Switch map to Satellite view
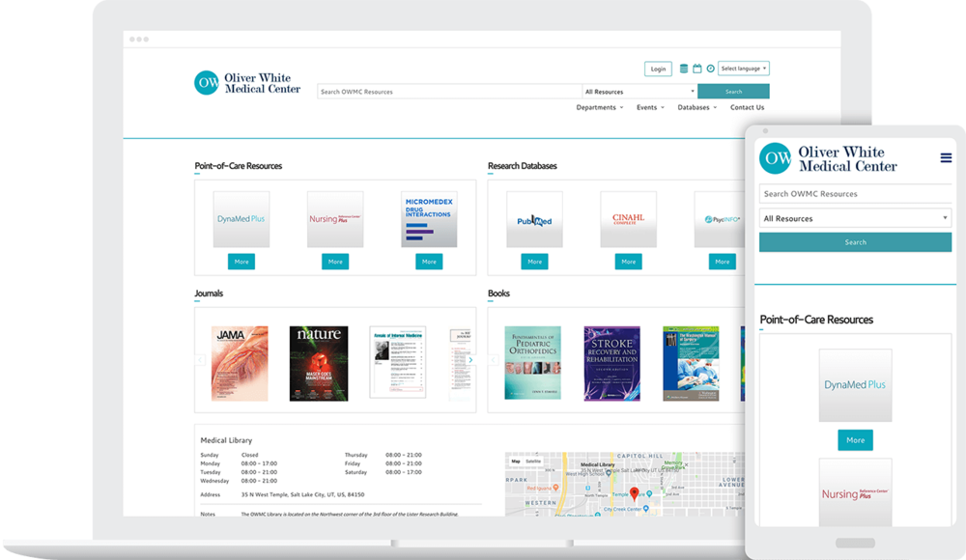 coord(533,461)
